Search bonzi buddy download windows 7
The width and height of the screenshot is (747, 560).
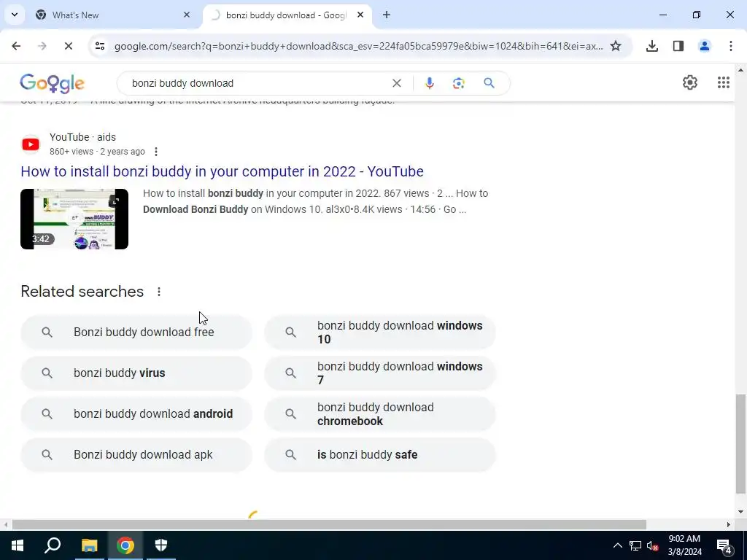(380, 373)
